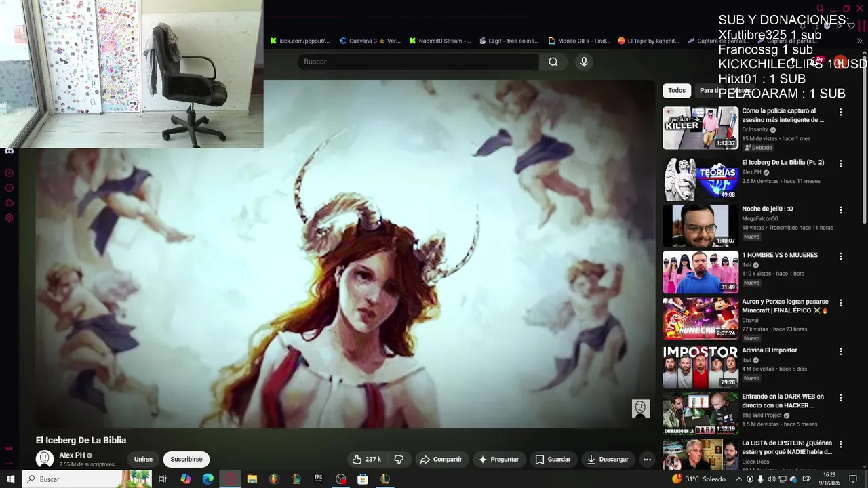Switch to Opera GX on the taskbar
This screenshot has width=868, height=488.
[x=230, y=479]
